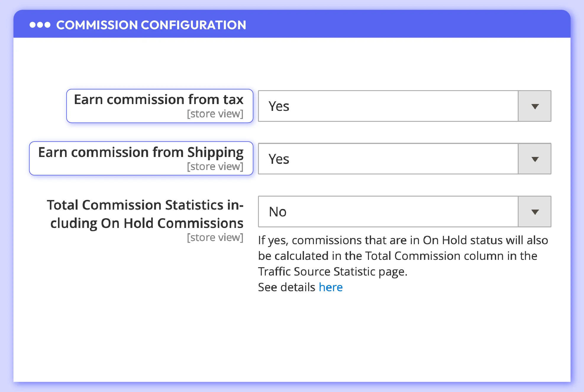Click the middle dot in header
Viewport: 584px width, 392px height.
[x=40, y=25]
